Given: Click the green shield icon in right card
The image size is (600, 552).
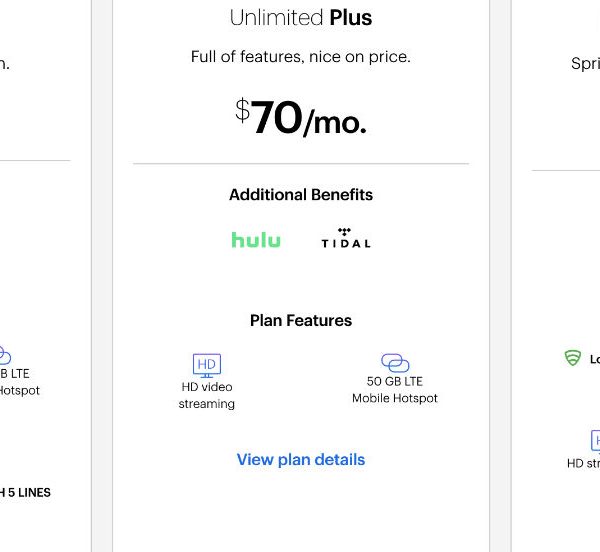Looking at the screenshot, I should [x=573, y=358].
